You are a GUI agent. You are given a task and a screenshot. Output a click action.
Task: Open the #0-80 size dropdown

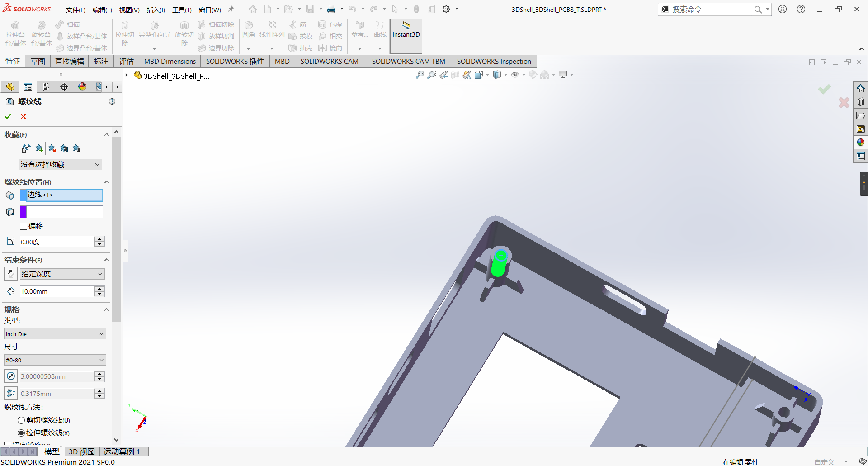pyautogui.click(x=55, y=360)
